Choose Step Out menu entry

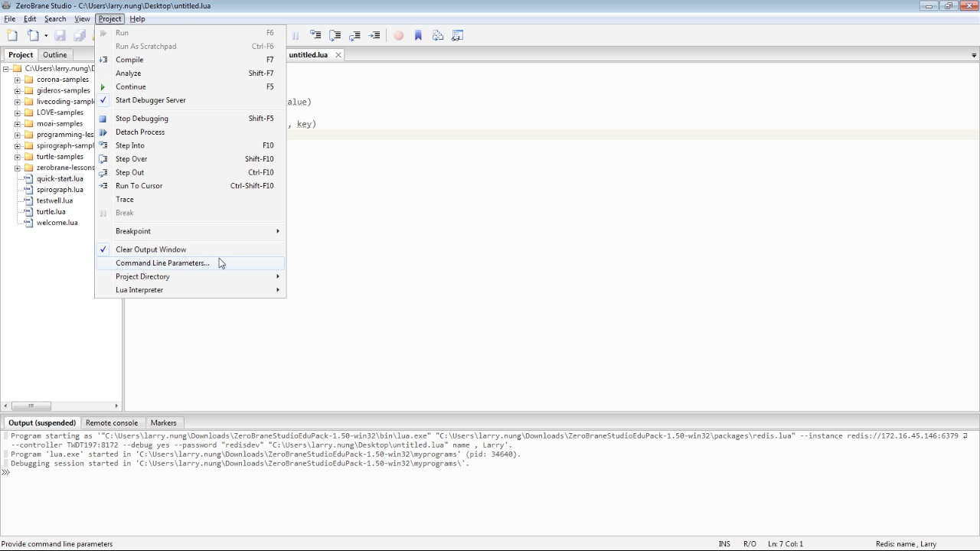tap(190, 172)
